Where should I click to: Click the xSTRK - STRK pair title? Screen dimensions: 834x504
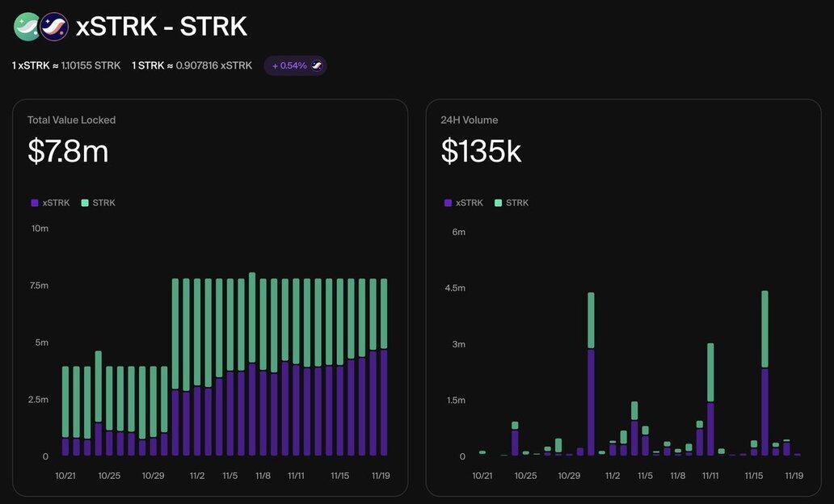point(161,27)
